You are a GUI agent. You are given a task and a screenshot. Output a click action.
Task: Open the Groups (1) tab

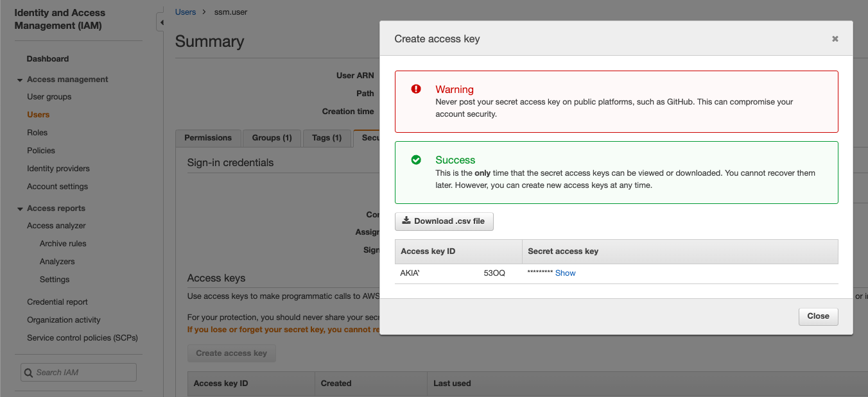pos(272,137)
